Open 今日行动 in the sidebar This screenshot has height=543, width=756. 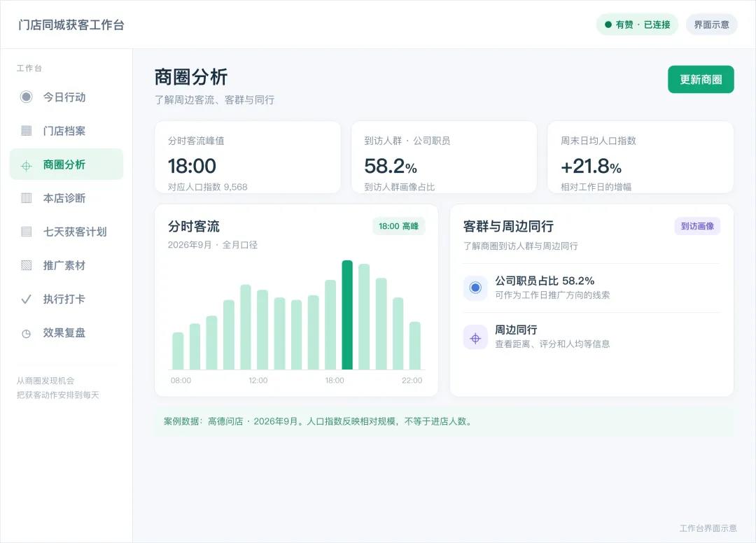(66, 97)
